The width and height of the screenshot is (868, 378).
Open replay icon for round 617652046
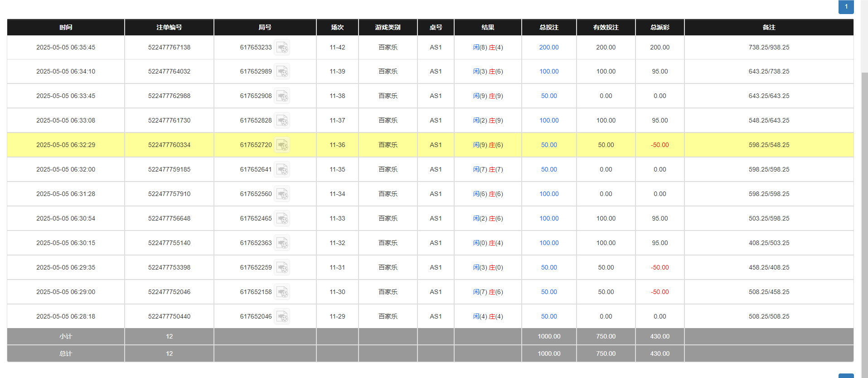pos(282,317)
